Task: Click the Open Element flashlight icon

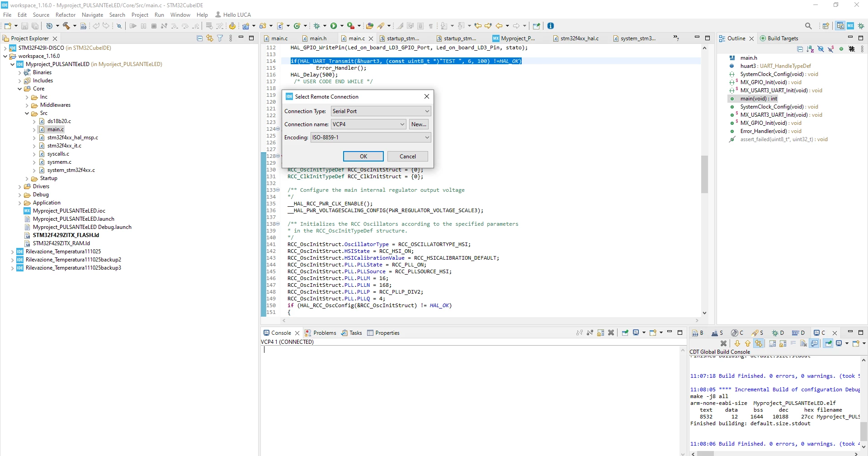Action: point(381,26)
